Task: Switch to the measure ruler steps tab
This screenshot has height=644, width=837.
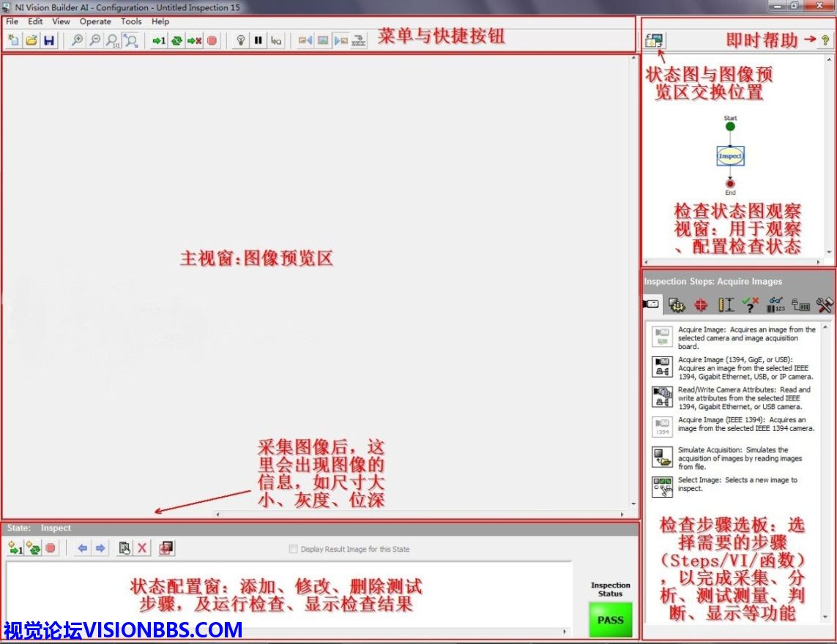Action: 726,304
